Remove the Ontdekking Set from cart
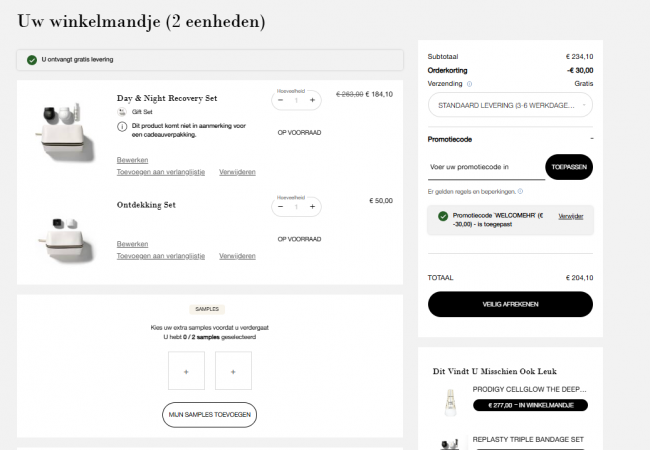This screenshot has width=650, height=450. (x=237, y=256)
